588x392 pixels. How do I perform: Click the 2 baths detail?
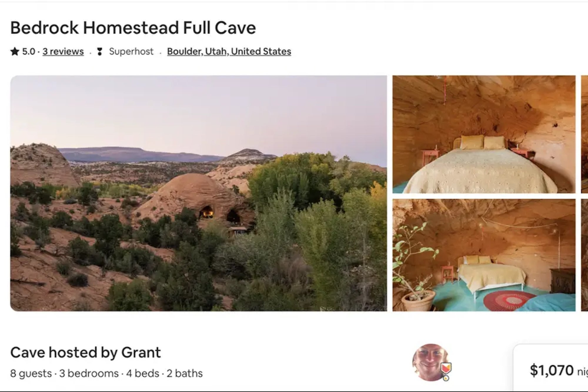click(x=184, y=373)
